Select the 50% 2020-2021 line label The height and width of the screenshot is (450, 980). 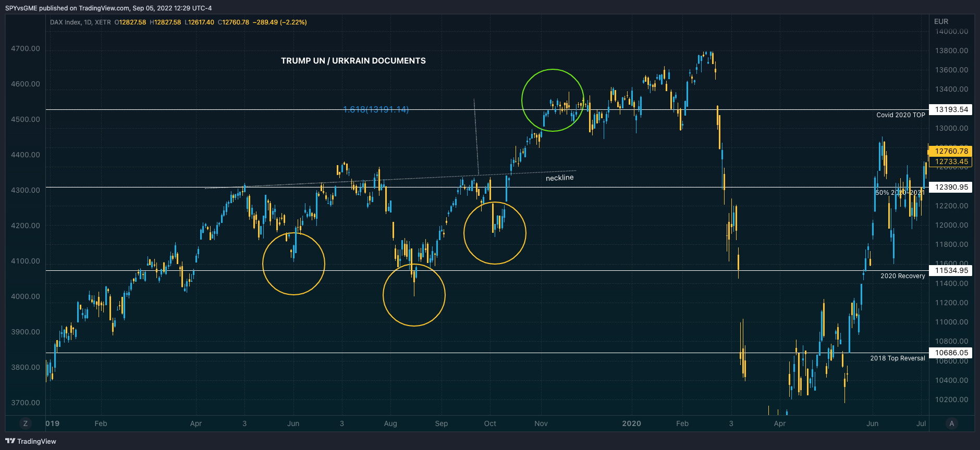coord(900,193)
